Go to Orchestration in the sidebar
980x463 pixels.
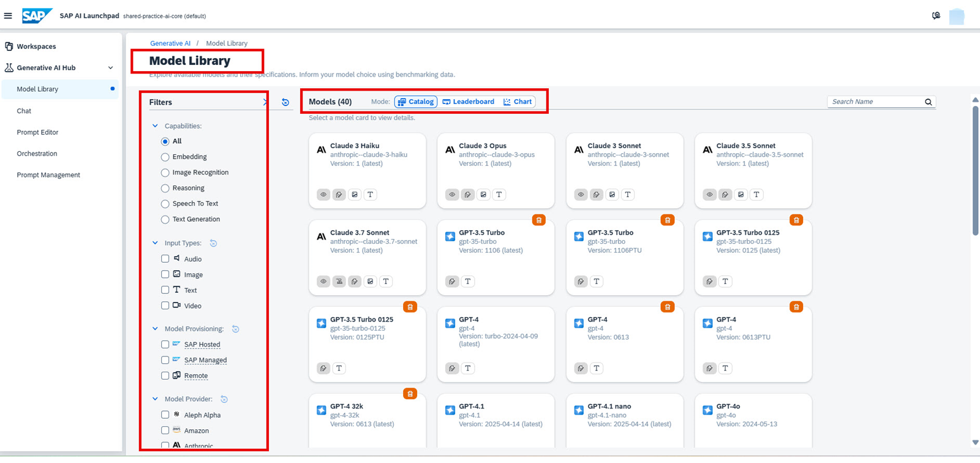[x=37, y=154]
